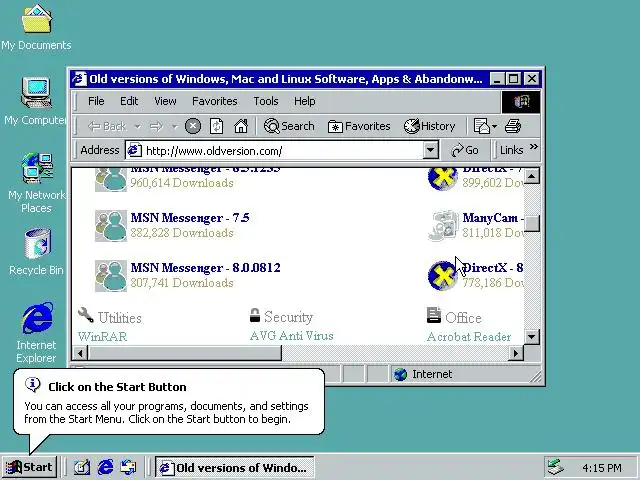This screenshot has height=480, width=640.
Task: Print the page with the printer icon
Action: (x=513, y=126)
